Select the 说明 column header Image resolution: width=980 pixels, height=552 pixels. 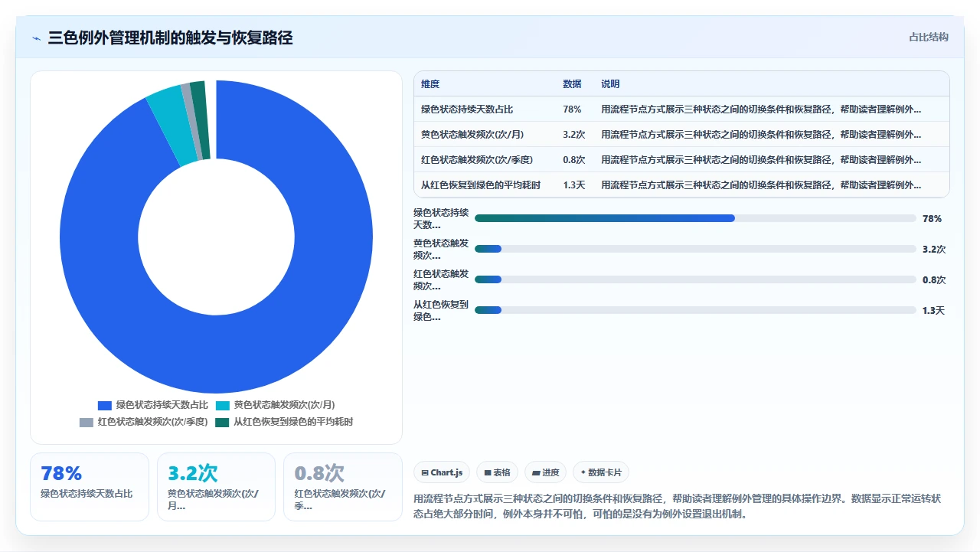tap(610, 84)
